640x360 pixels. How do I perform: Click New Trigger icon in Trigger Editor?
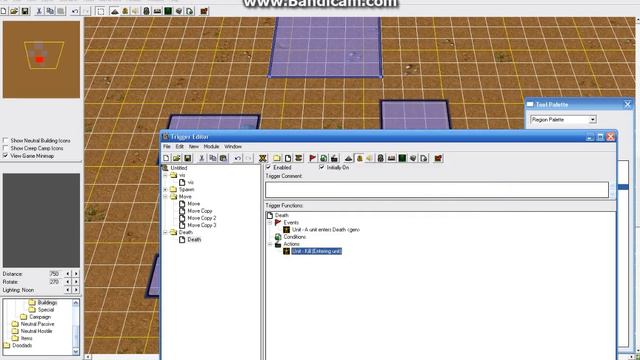tap(288, 158)
